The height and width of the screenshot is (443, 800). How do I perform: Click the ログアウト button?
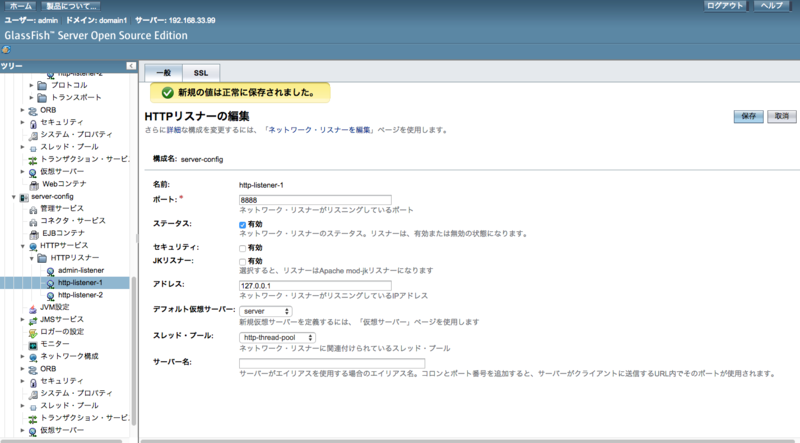725,6
